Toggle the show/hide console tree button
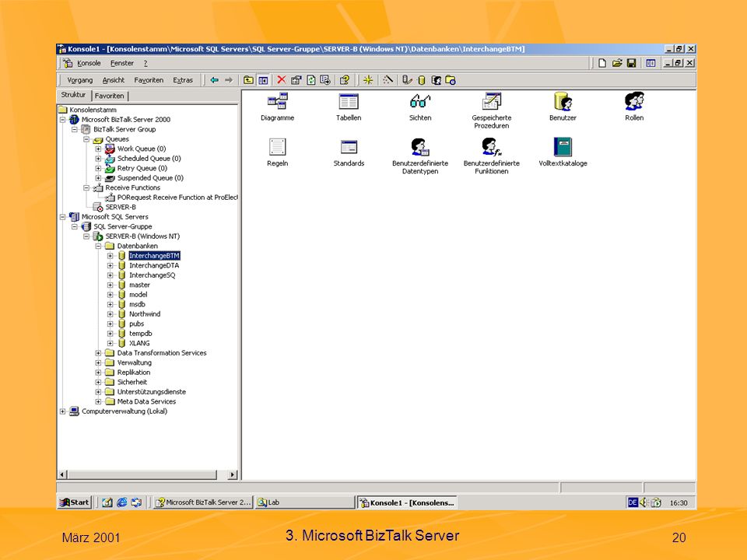 click(x=263, y=80)
